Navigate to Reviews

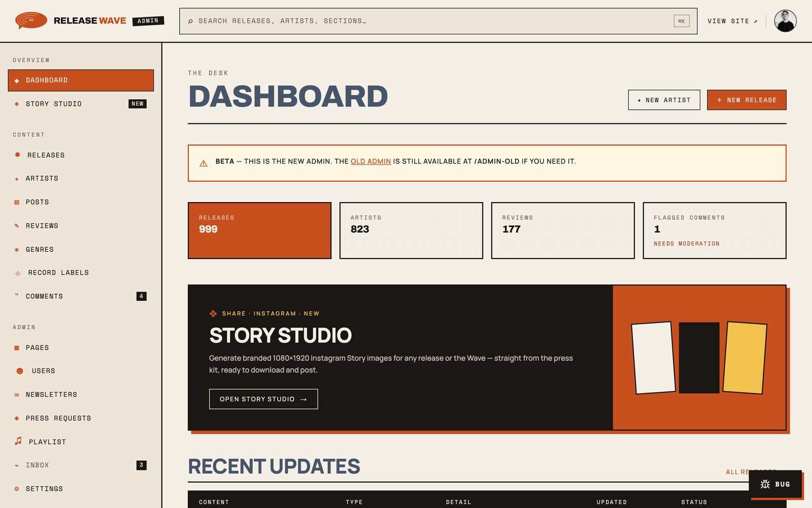(x=81, y=226)
